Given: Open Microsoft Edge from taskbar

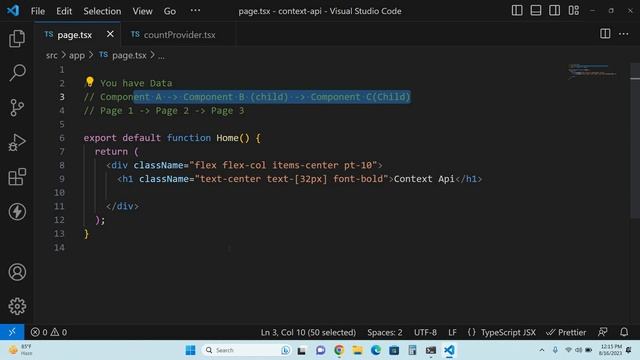Looking at the screenshot, I should coord(376,350).
